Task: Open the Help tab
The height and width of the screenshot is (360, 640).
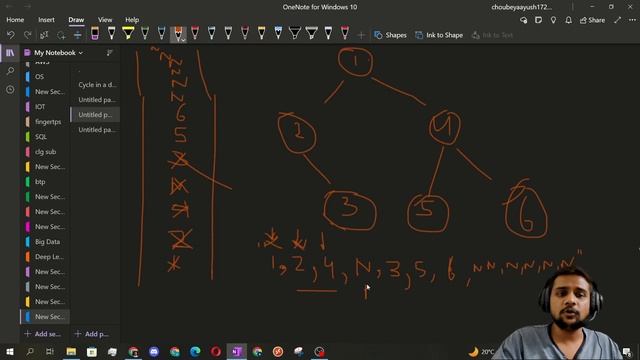Action: [x=132, y=20]
